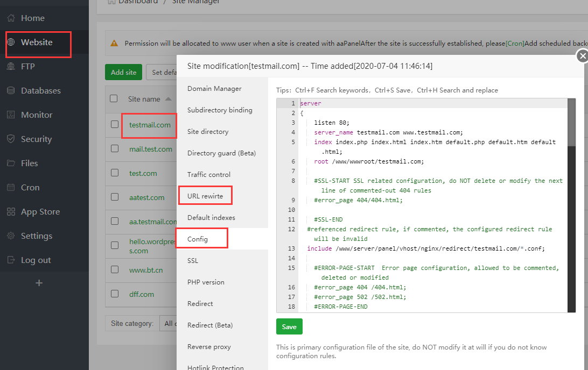Click the App Store grid icon

click(11, 212)
